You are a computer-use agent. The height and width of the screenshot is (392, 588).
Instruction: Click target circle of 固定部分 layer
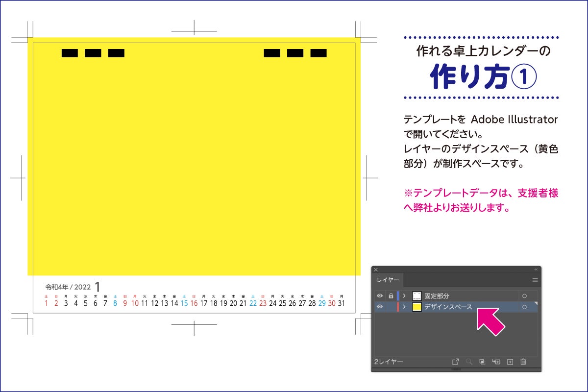pyautogui.click(x=524, y=296)
